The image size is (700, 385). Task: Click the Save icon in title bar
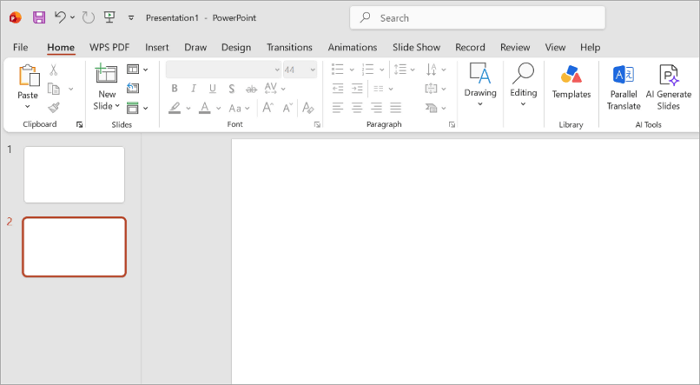[39, 17]
